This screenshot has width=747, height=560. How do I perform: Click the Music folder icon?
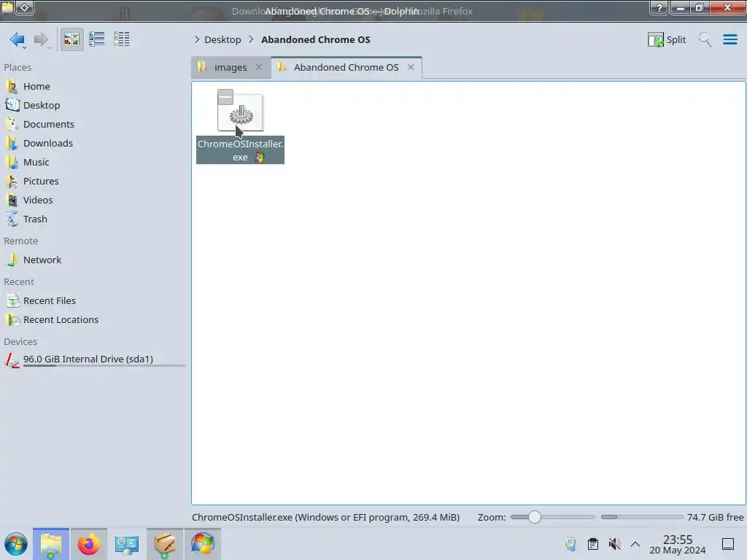(12, 163)
